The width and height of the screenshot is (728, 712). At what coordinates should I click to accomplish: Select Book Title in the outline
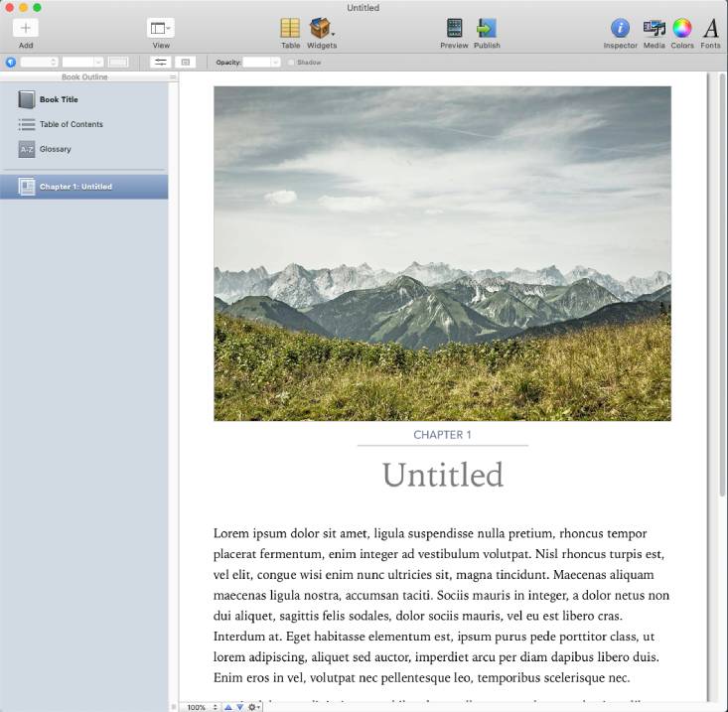pyautogui.click(x=59, y=99)
